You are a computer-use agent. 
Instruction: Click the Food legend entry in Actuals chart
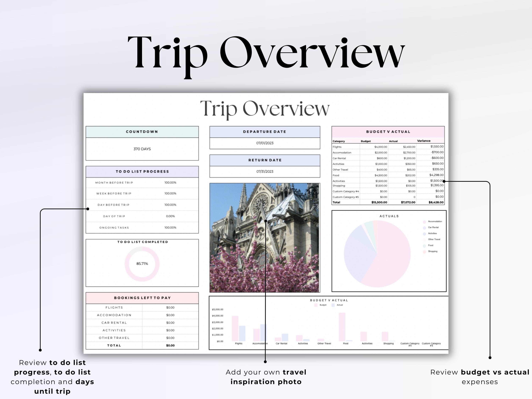coord(430,246)
